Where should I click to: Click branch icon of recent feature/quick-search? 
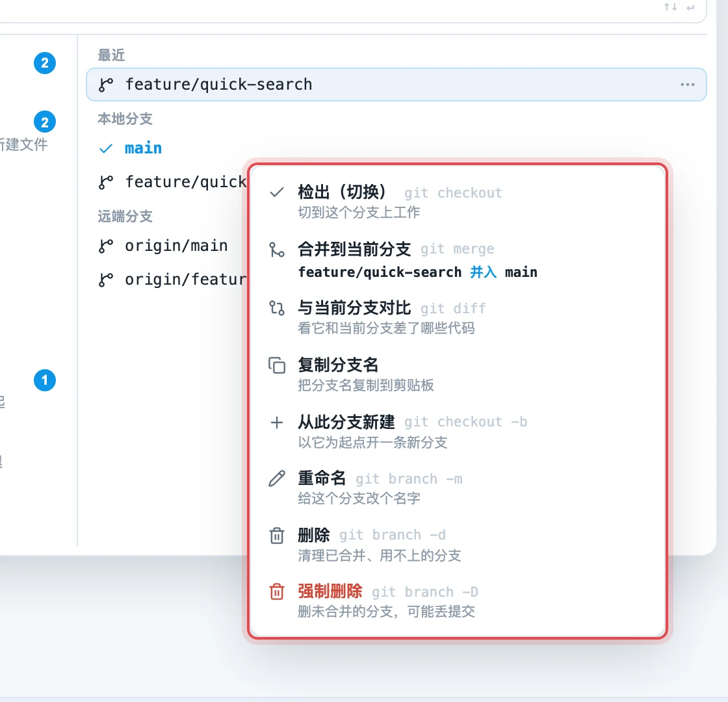[106, 84]
